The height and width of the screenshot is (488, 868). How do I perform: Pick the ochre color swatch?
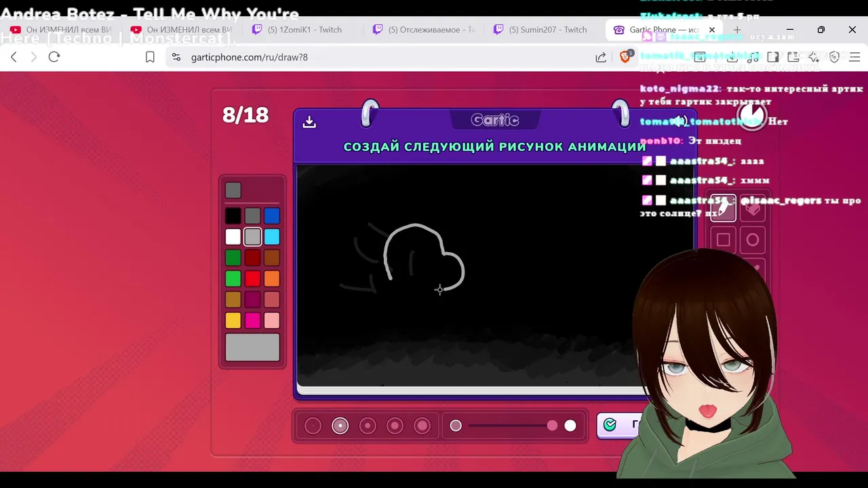[x=233, y=300]
